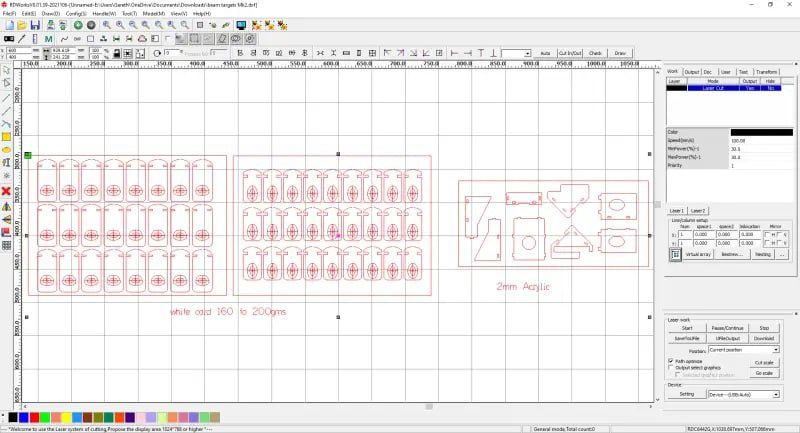This screenshot has height=433, width=800.
Task: Open the Help menu
Action: click(x=202, y=14)
